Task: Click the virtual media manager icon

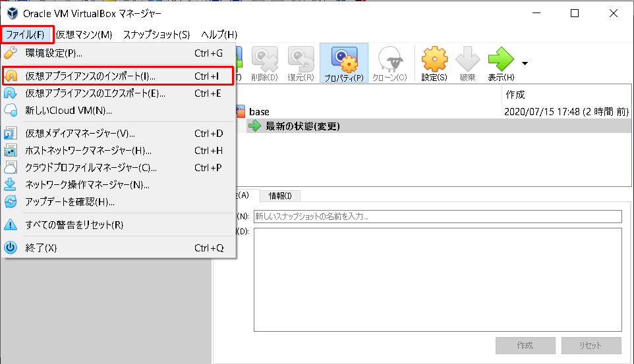Action: [x=11, y=134]
